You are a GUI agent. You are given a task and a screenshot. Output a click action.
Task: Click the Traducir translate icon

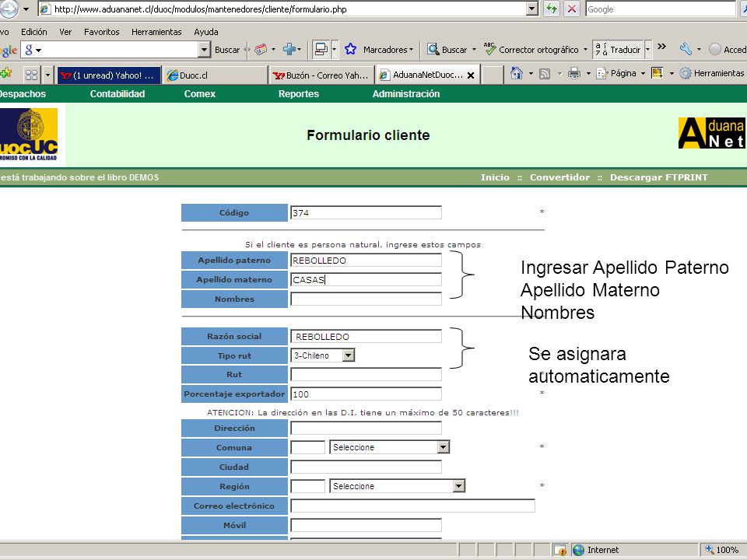(x=601, y=49)
